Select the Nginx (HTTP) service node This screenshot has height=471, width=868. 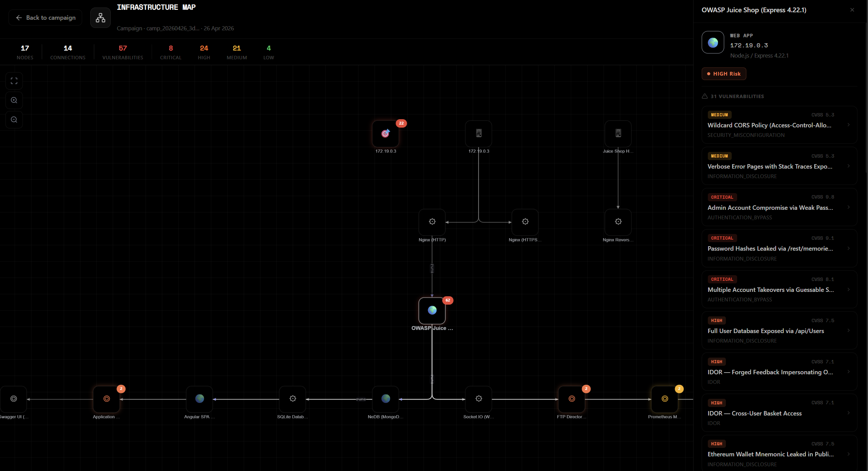coord(432,222)
